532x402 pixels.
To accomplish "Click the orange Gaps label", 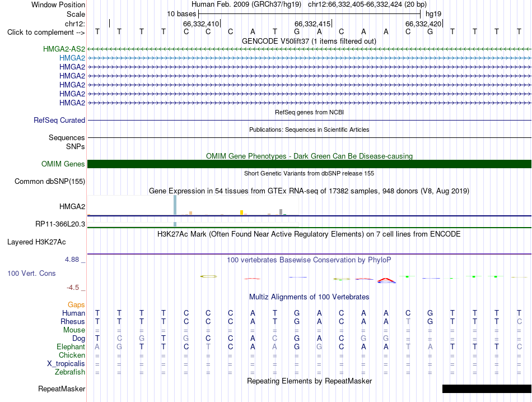I will click(76, 305).
